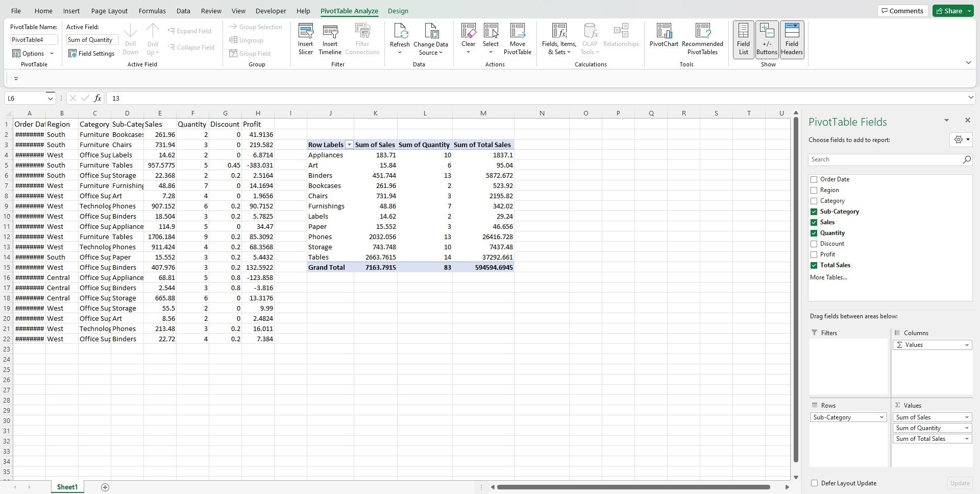Check the Discount field checkbox
Viewport: 980px width, 494px height.
(814, 244)
